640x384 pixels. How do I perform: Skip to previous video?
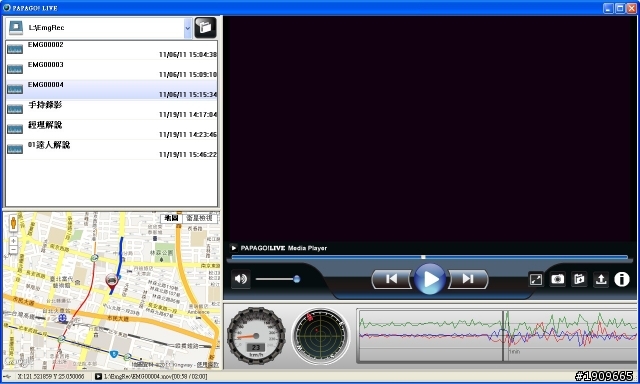pos(391,279)
